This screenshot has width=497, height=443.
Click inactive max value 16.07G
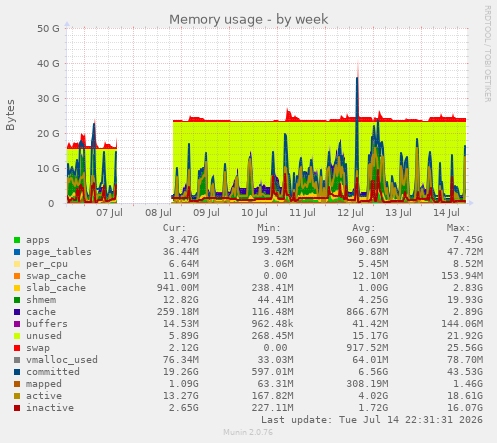(465, 408)
